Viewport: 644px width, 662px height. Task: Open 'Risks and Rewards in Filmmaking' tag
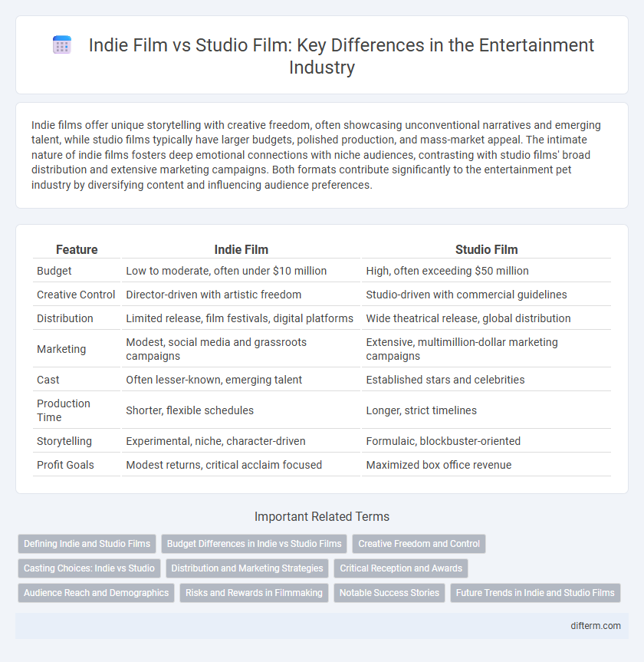click(254, 593)
